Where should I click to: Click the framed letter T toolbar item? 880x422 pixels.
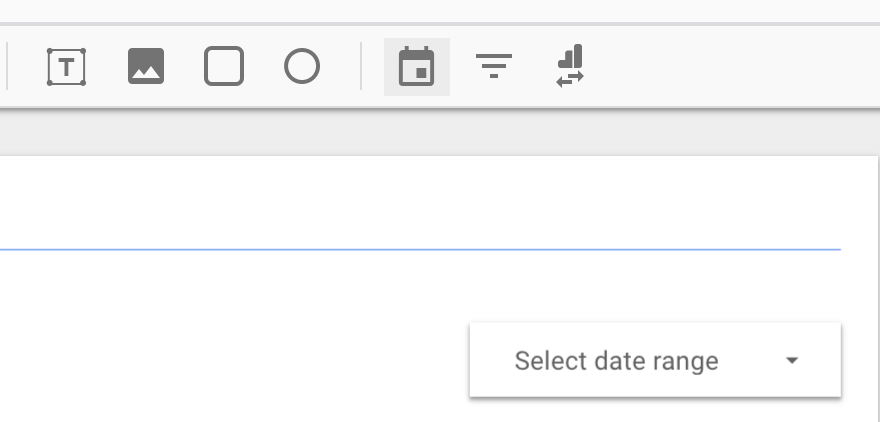tap(66, 67)
